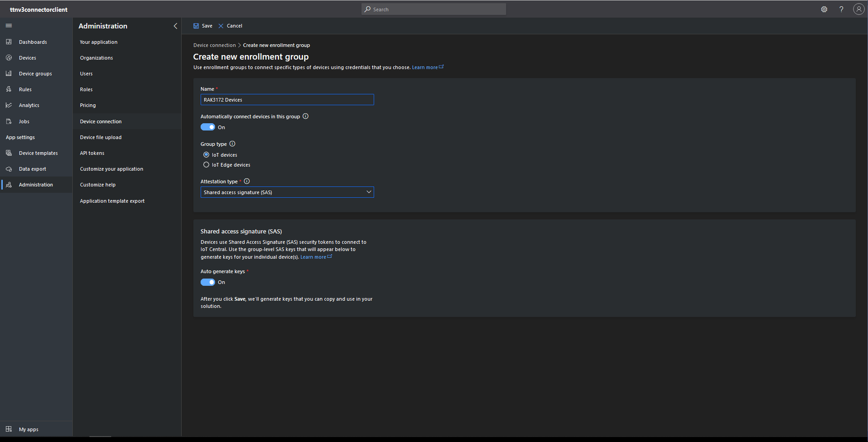Expand the Attestation type dropdown
The height and width of the screenshot is (442, 868).
[x=287, y=192]
